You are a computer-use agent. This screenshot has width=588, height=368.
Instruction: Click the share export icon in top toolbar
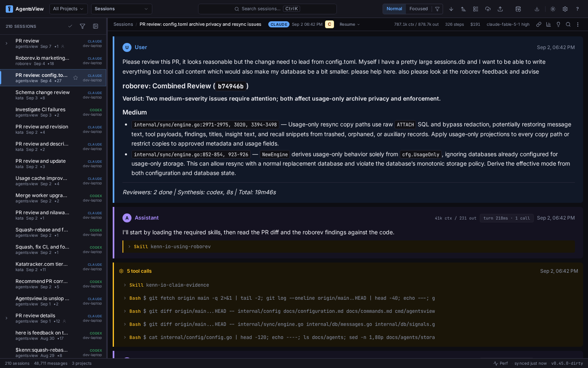(x=500, y=9)
